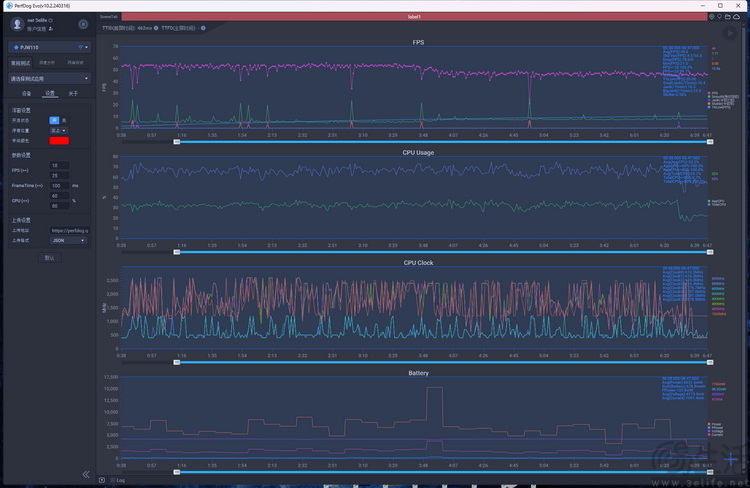Click the blue plus icon at bottom right
The height and width of the screenshot is (488, 750).
(730, 460)
